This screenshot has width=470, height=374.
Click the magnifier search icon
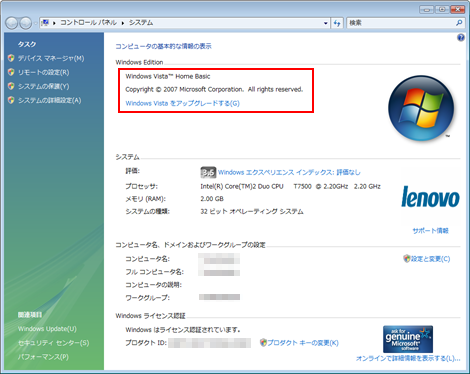pyautogui.click(x=459, y=23)
